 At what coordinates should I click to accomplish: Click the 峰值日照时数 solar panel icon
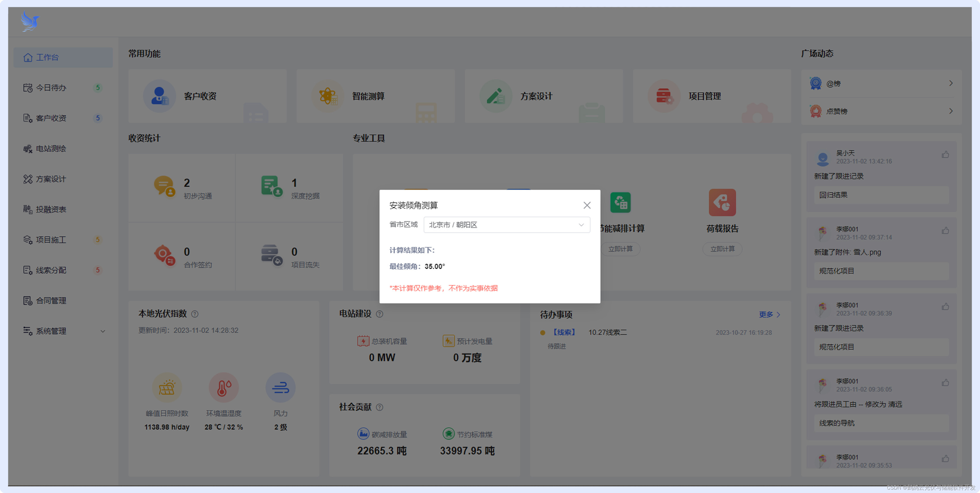[167, 388]
